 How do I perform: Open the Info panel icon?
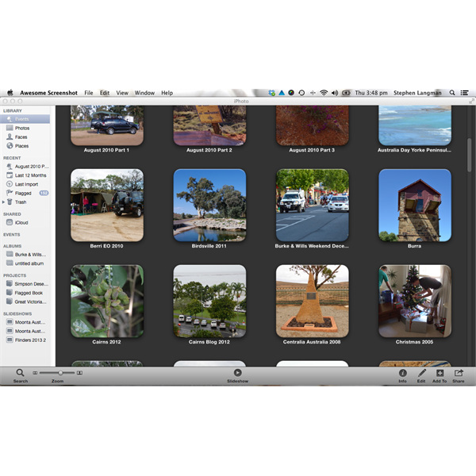[x=402, y=373]
